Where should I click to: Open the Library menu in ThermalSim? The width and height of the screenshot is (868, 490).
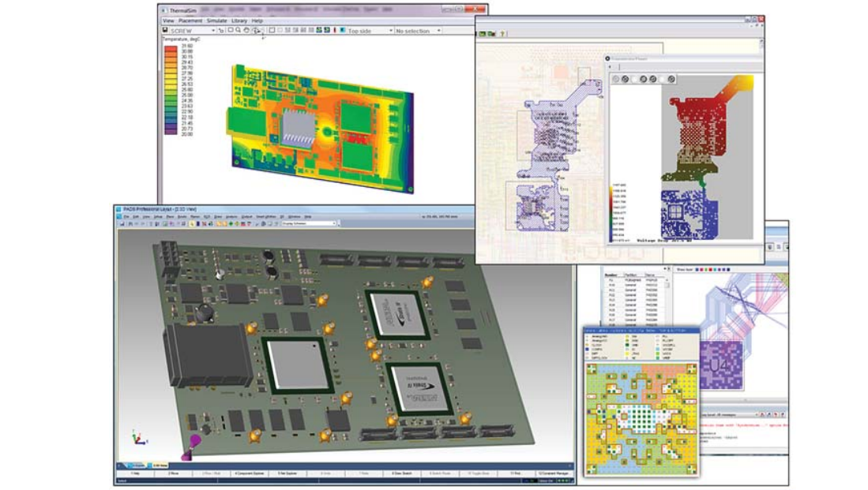[239, 21]
